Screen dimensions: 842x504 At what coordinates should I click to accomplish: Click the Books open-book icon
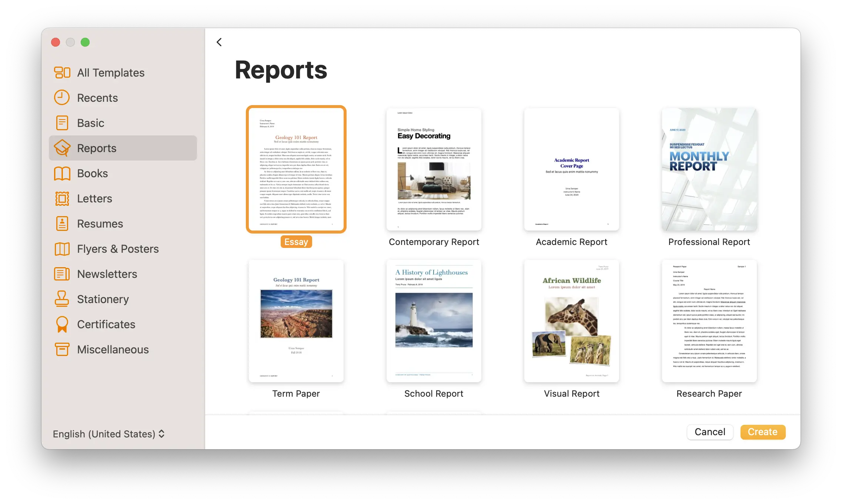tap(62, 173)
